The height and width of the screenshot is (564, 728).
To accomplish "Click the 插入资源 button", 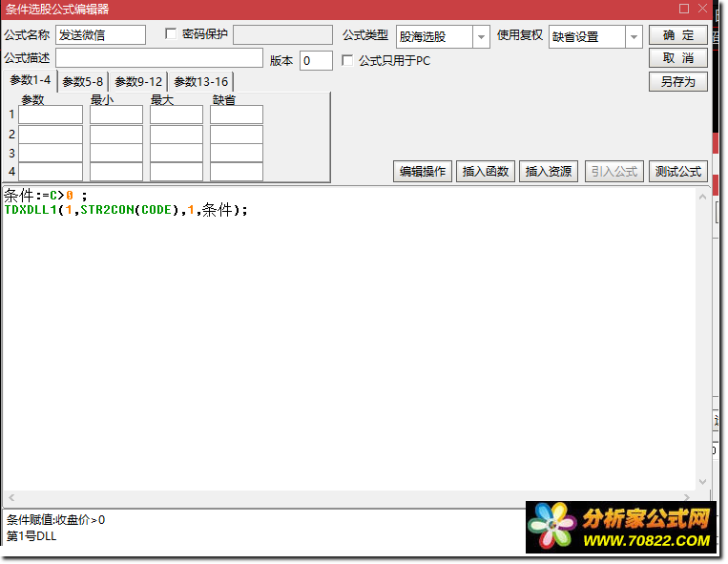I will click(549, 172).
